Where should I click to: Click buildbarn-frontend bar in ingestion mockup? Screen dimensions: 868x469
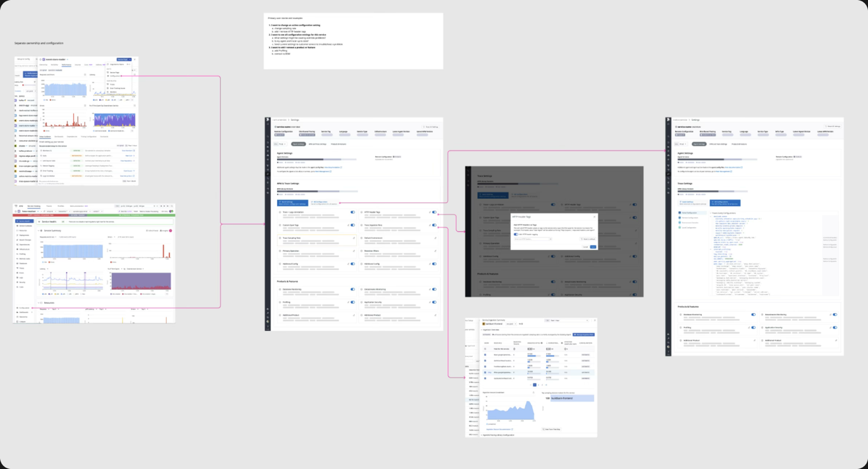pos(572,398)
